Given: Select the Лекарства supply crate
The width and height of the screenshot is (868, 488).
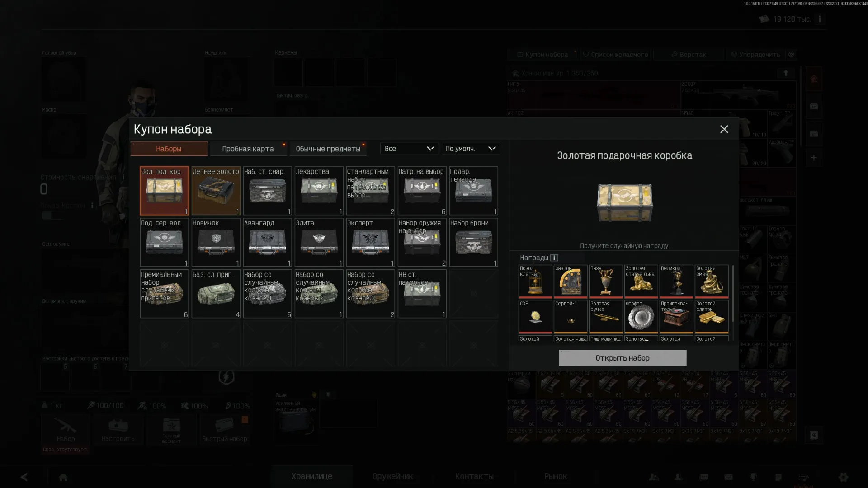Looking at the screenshot, I should (319, 191).
